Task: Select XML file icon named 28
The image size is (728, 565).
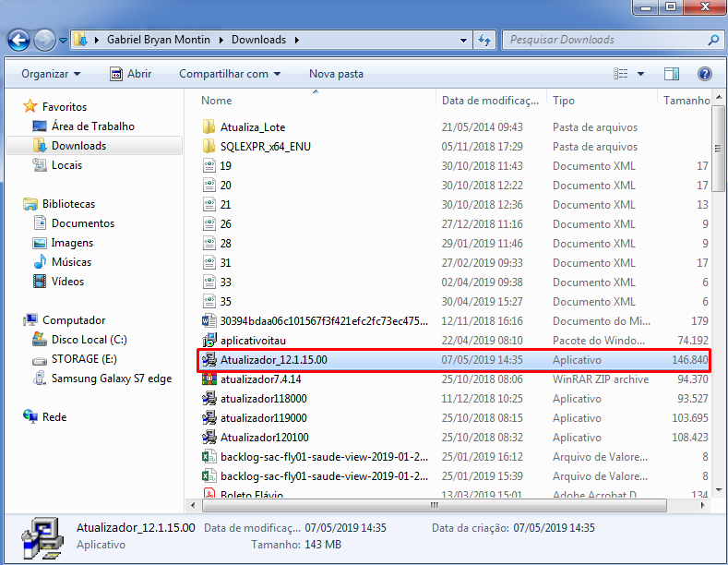Action: 209,244
